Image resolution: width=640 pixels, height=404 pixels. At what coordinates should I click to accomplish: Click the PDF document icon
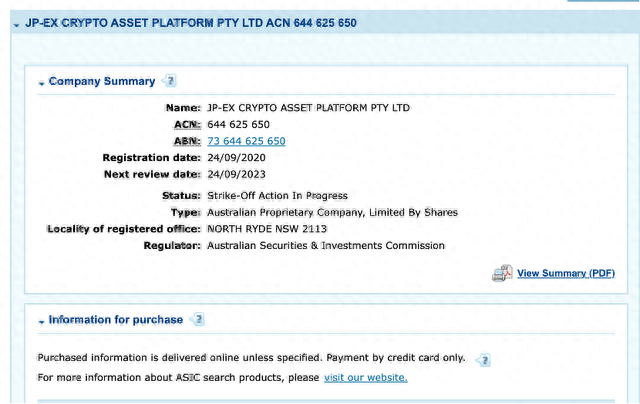pyautogui.click(x=502, y=273)
